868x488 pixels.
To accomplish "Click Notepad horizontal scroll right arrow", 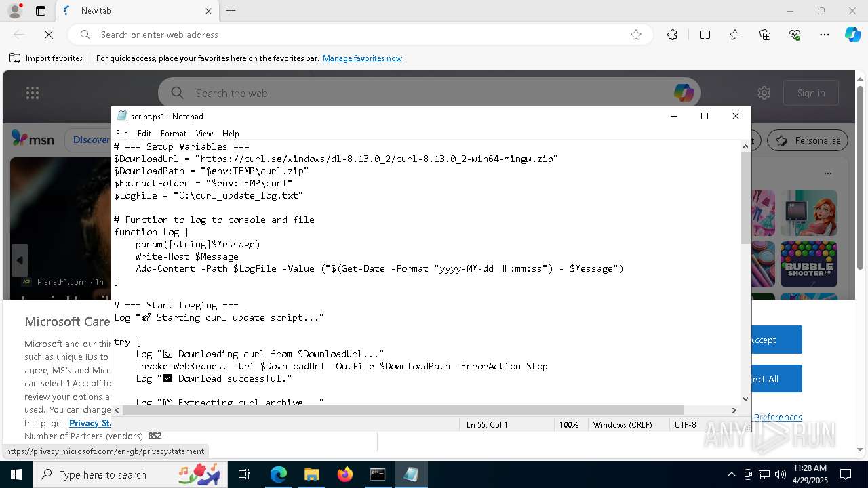I will click(734, 410).
